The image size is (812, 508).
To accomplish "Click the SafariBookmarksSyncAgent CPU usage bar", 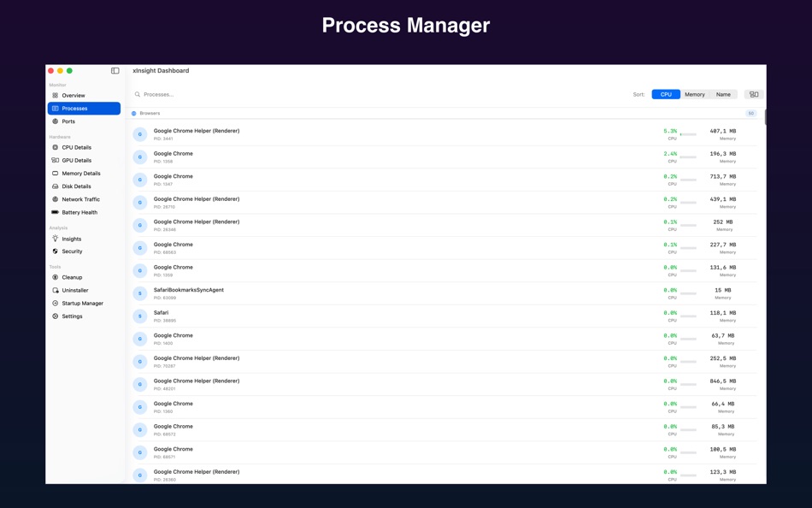I will 688,292.
